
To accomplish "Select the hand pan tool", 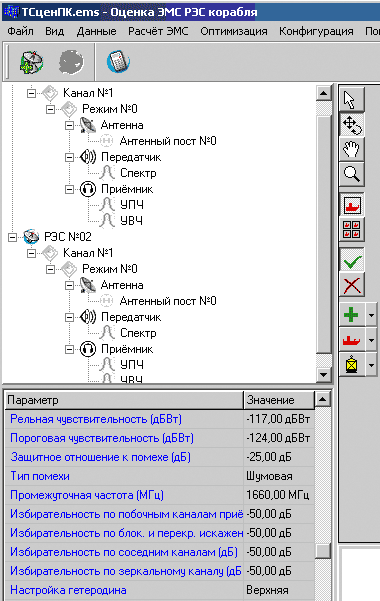I will coord(352,149).
